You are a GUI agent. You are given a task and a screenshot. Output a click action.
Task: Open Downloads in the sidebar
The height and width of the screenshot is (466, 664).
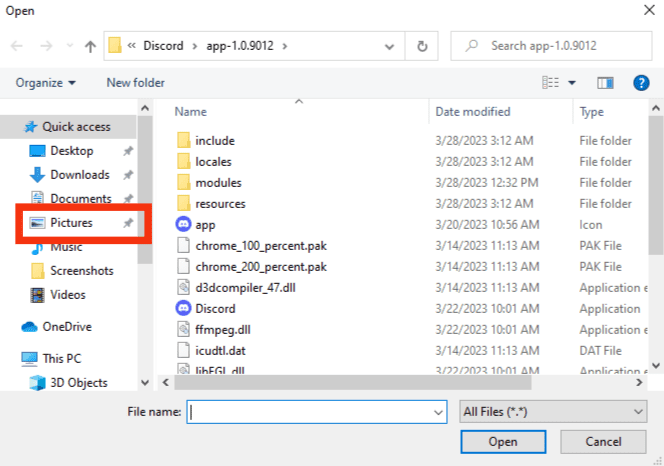(x=80, y=175)
